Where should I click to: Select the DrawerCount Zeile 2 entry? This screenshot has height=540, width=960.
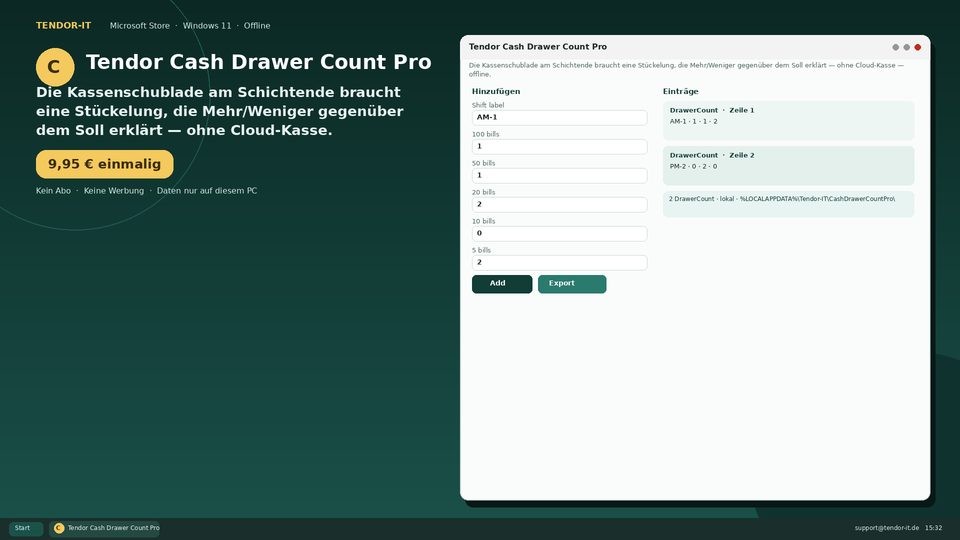tap(789, 165)
